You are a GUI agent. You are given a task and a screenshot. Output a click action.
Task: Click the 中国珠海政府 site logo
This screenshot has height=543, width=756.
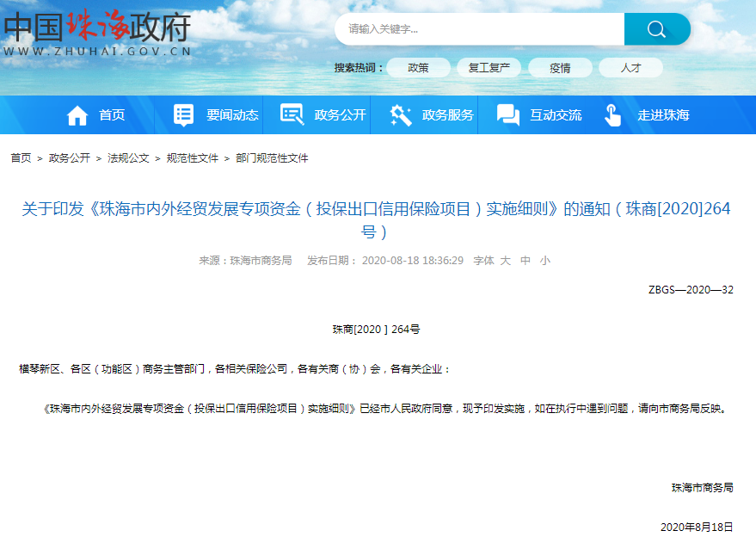pyautogui.click(x=97, y=32)
